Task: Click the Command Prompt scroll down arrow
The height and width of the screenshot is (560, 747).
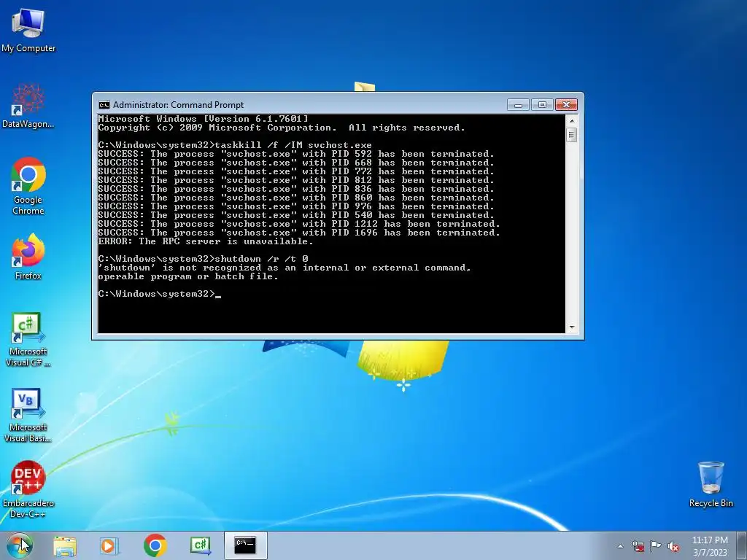Action: click(572, 327)
